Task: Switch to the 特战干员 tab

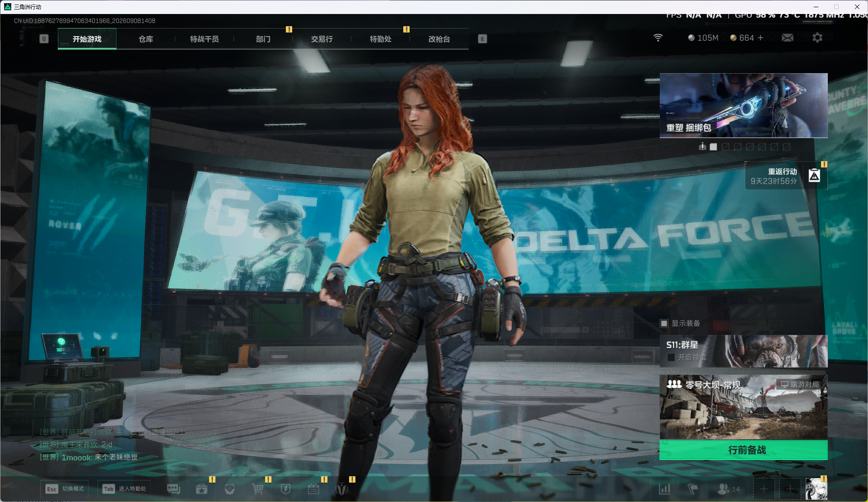Action: (205, 39)
